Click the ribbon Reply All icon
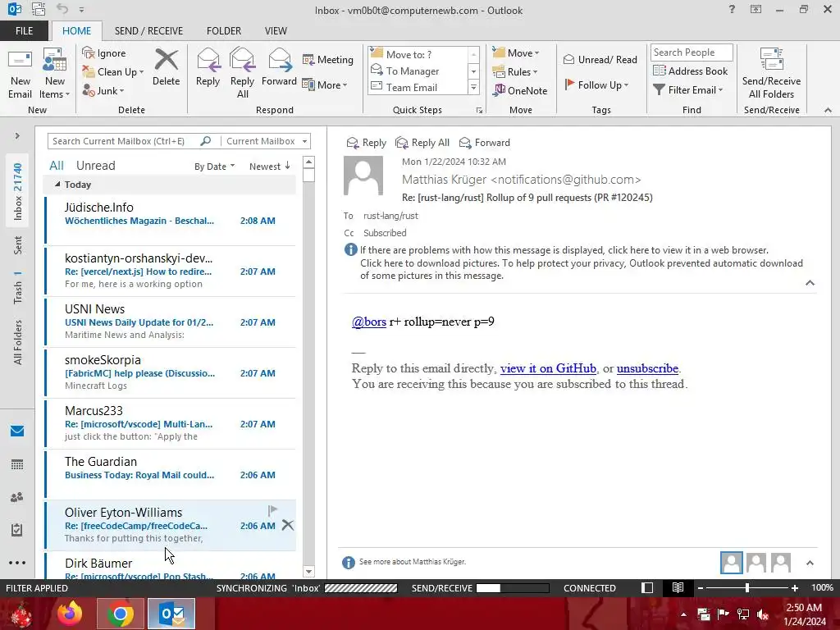Image resolution: width=840 pixels, height=630 pixels. pos(242,74)
